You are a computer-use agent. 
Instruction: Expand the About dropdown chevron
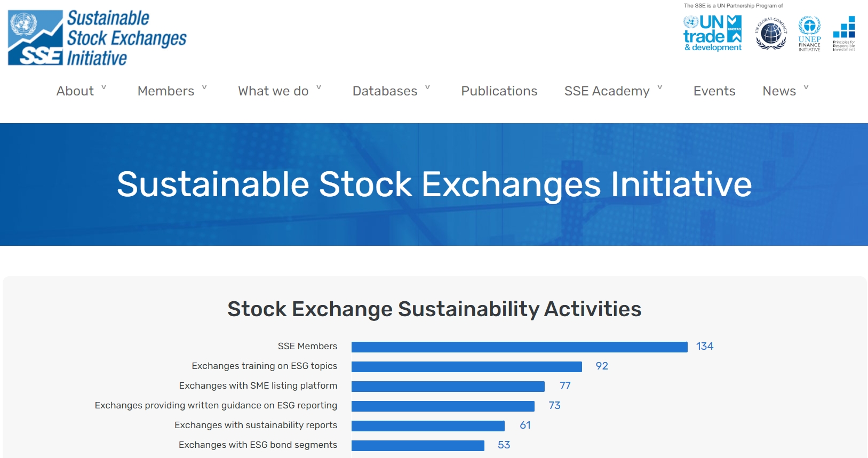[x=104, y=87]
